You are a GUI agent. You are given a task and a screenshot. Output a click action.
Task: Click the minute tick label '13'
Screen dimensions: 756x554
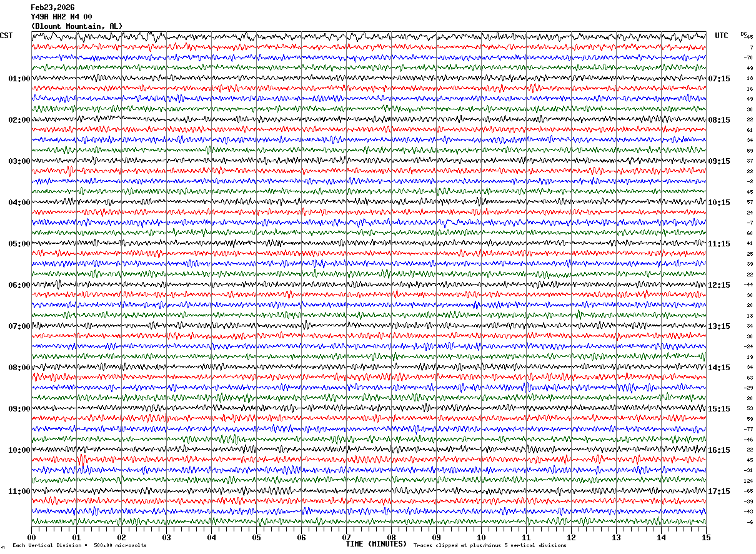616,537
